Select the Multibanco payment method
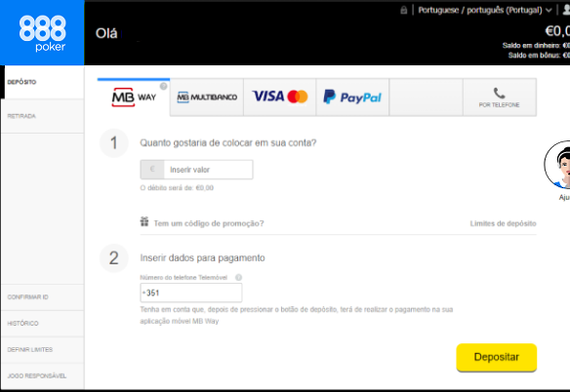The height and width of the screenshot is (392, 570). point(207,98)
